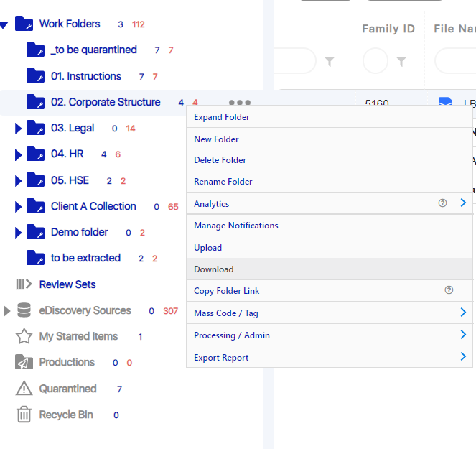Click the _to be quarantined folder icon
This screenshot has height=449, width=476.
tap(35, 50)
